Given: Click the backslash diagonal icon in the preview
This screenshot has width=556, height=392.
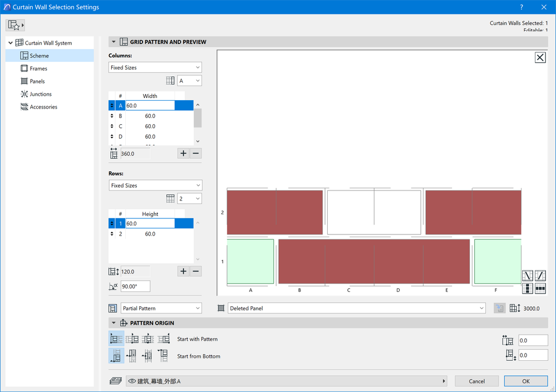Looking at the screenshot, I should point(527,275).
